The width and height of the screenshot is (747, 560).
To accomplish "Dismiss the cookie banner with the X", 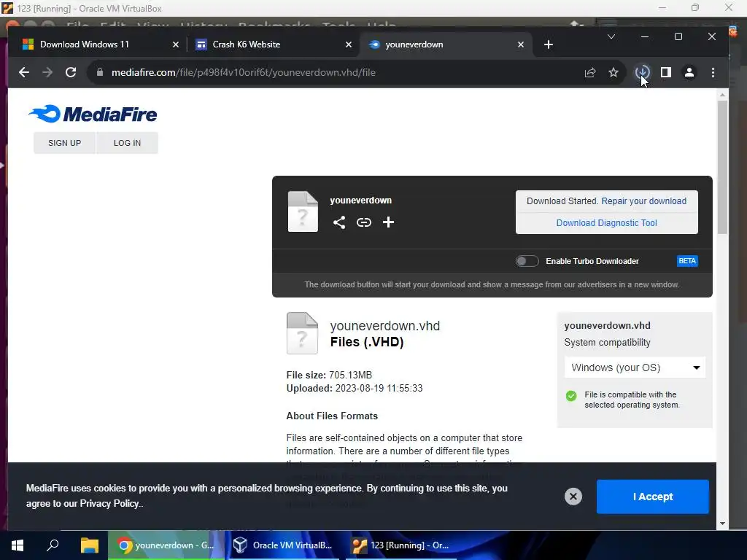I will [x=573, y=497].
